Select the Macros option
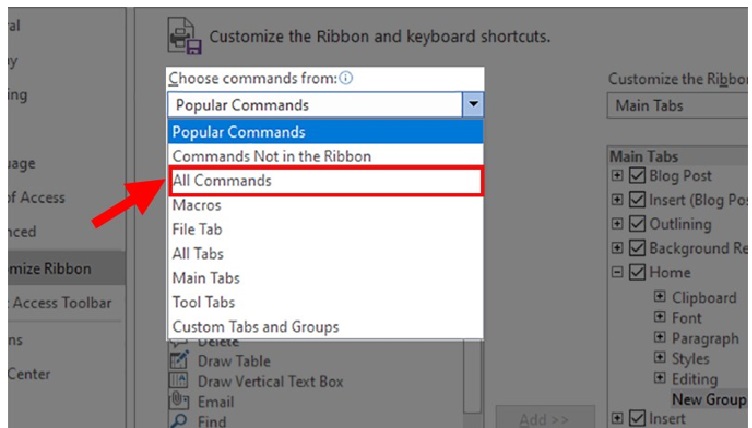 [197, 205]
